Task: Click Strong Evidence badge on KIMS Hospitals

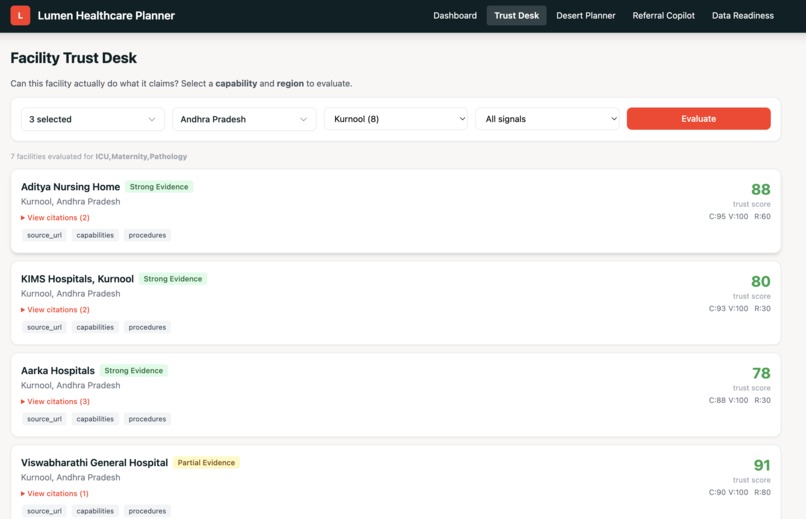Action: coord(173,279)
